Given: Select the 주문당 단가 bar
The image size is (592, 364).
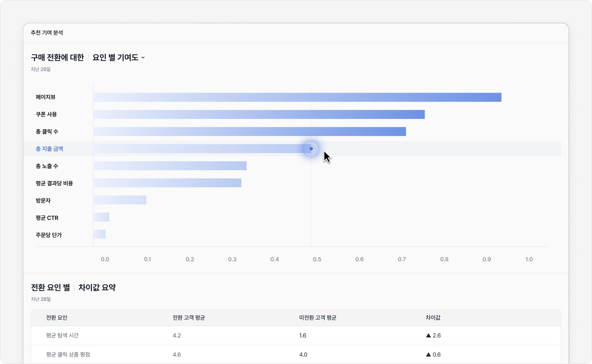Looking at the screenshot, I should click(x=99, y=234).
